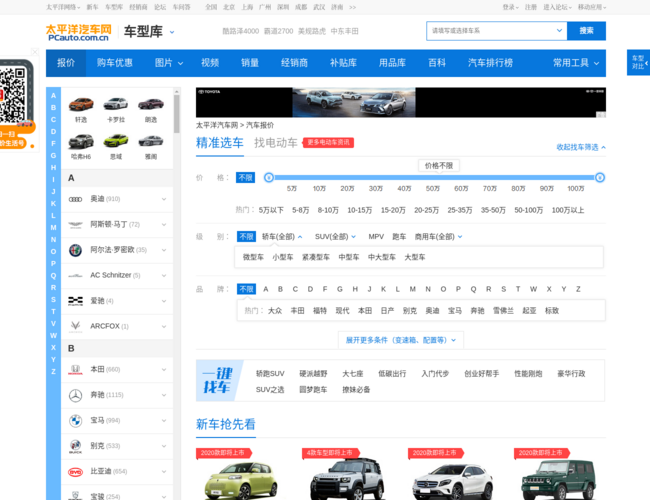Viewport: 650px width, 500px height.
Task: Open the 购车优惠 navigation tab
Action: [x=114, y=63]
